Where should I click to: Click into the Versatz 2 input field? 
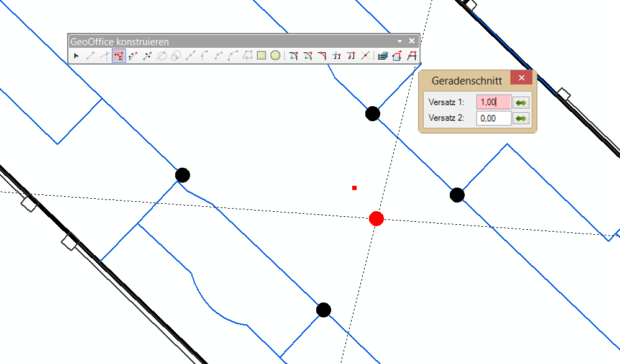click(493, 118)
